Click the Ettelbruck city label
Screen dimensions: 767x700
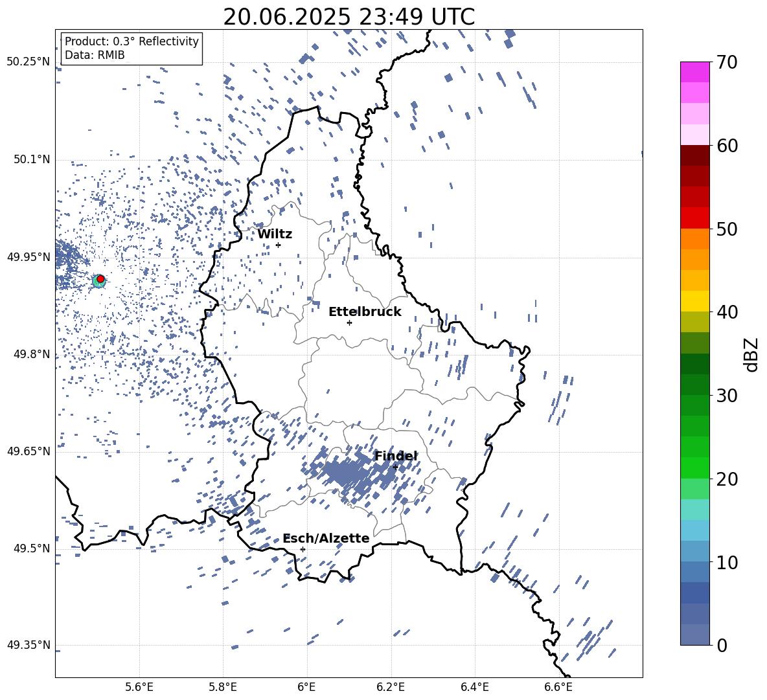tap(365, 312)
